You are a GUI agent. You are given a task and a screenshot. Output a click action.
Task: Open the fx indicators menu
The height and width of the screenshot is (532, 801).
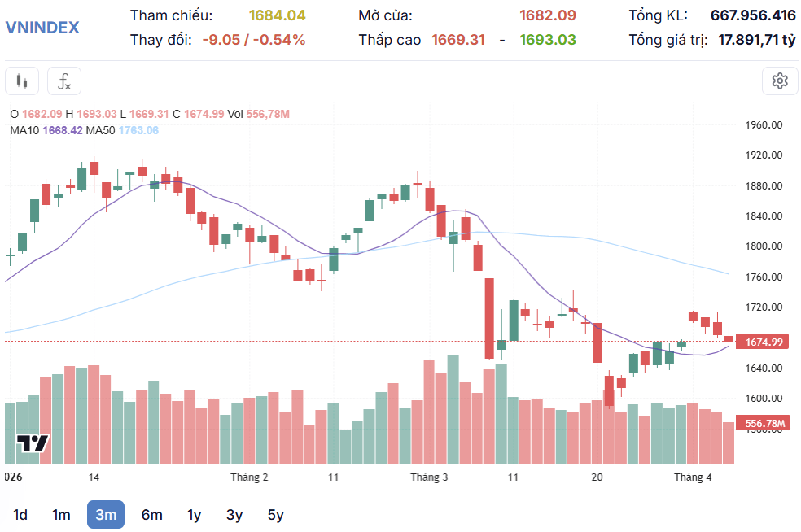coord(64,81)
